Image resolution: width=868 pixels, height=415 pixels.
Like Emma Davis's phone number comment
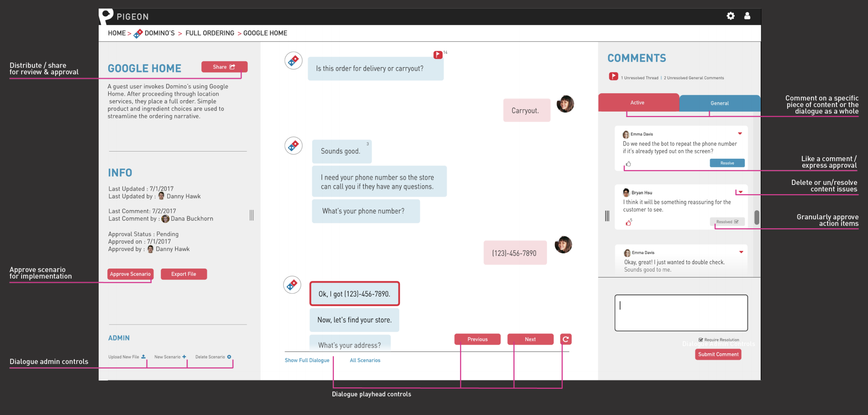pyautogui.click(x=628, y=164)
